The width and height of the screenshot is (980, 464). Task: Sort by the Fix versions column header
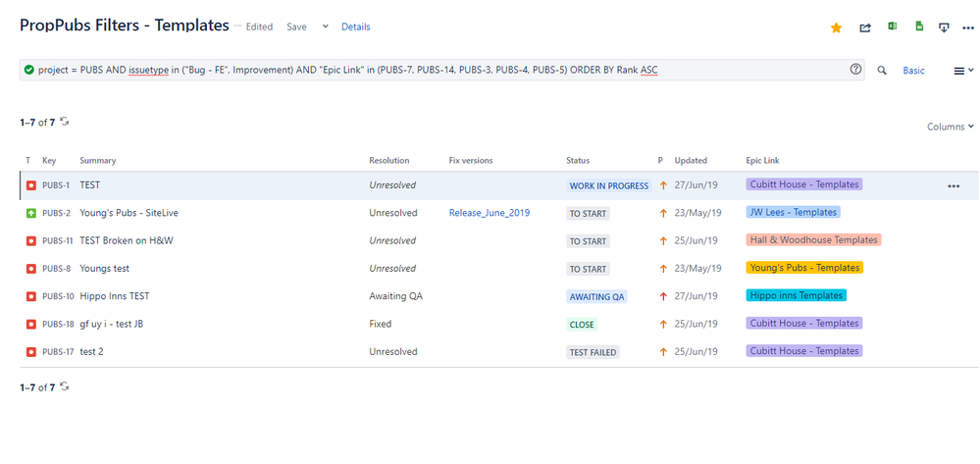[471, 161]
